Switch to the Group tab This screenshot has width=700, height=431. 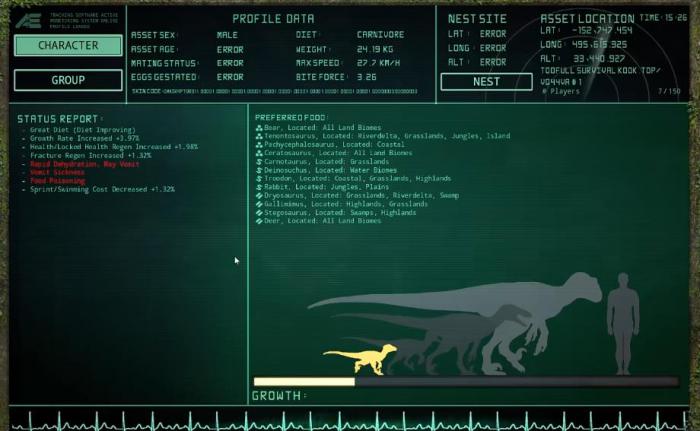(68, 80)
